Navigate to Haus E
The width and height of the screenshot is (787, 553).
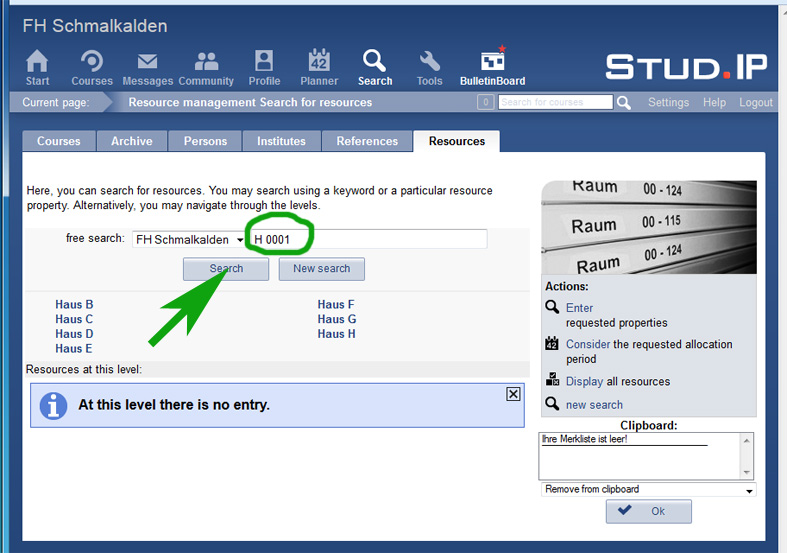[x=74, y=348]
